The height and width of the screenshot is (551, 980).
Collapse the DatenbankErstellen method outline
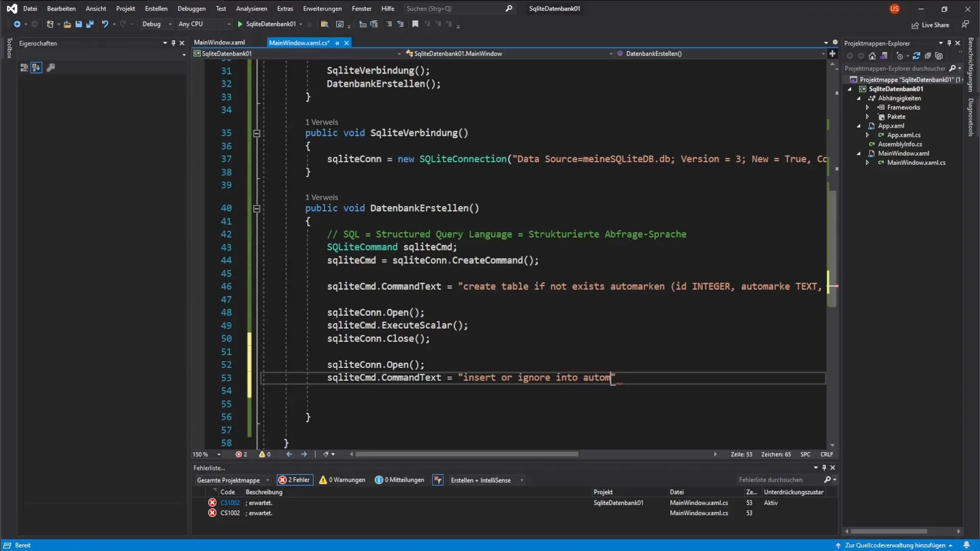(x=257, y=209)
